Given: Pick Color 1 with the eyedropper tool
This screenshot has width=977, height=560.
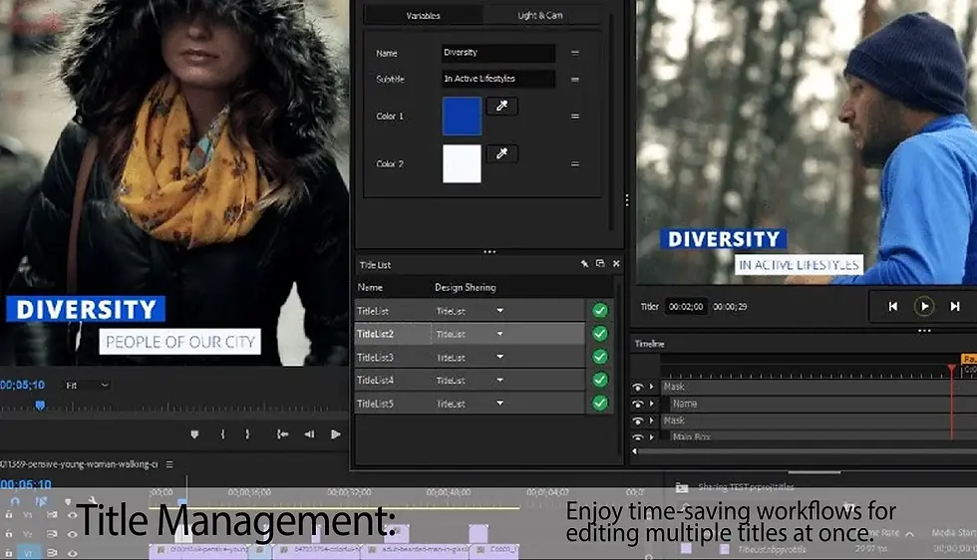Looking at the screenshot, I should point(502,106).
